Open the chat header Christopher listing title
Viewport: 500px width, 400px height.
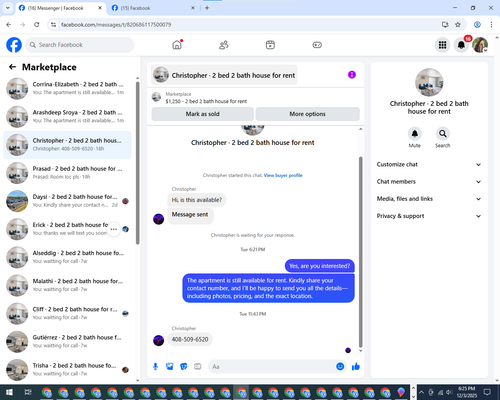pos(224,75)
